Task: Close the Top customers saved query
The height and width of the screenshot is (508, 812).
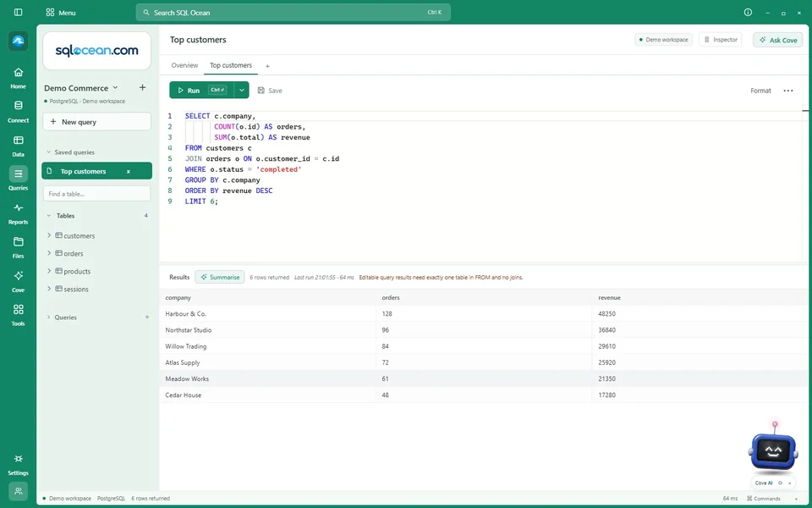Action: click(x=129, y=172)
